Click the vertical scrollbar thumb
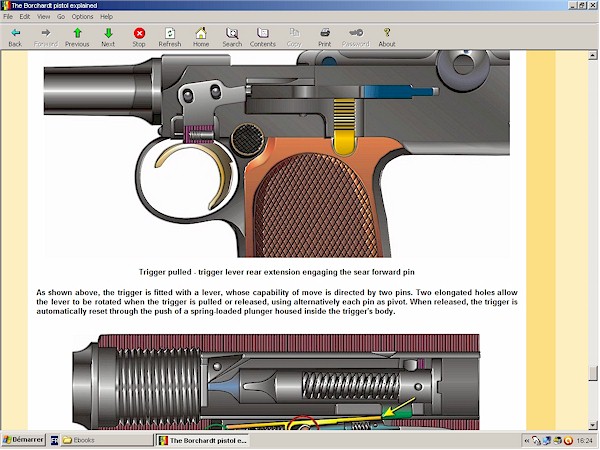 [x=593, y=373]
